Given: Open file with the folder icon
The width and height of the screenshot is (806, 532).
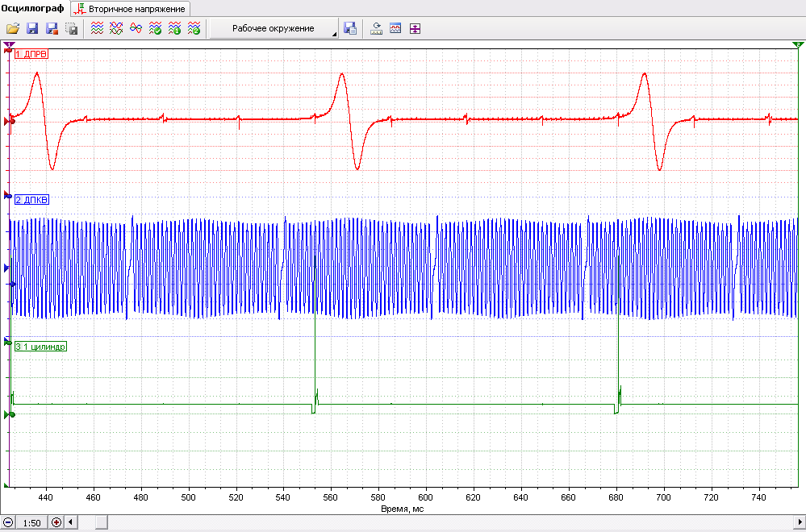Looking at the screenshot, I should pos(13,29).
